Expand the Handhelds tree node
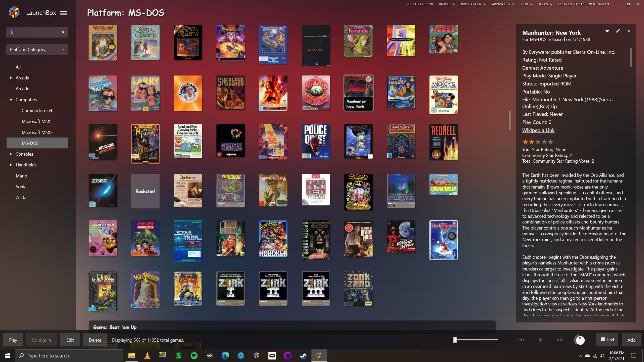 pos(11,165)
